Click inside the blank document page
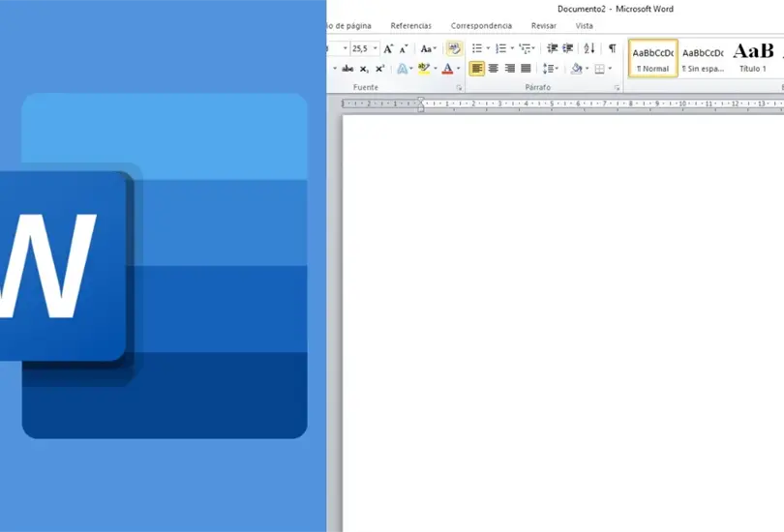This screenshot has height=532, width=784. tap(563, 324)
